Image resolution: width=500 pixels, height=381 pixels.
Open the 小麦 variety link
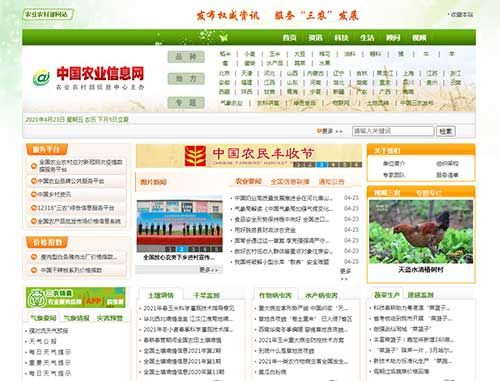[250, 54]
